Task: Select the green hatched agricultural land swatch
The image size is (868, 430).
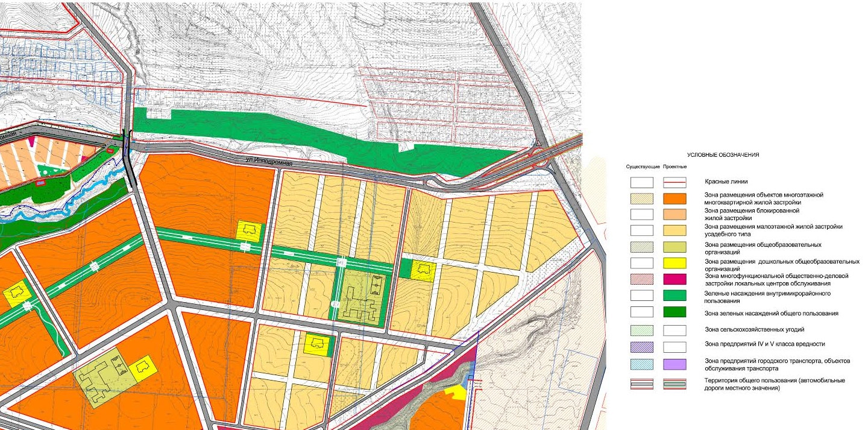Action: point(641,330)
